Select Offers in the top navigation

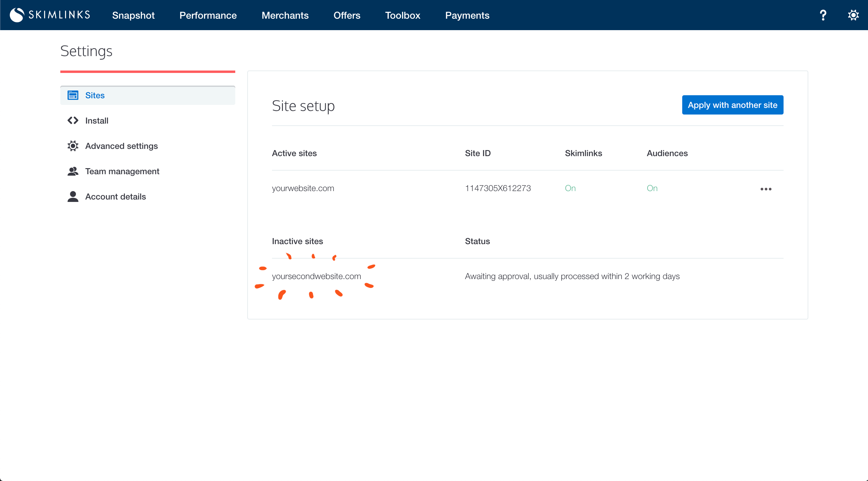[x=347, y=15]
